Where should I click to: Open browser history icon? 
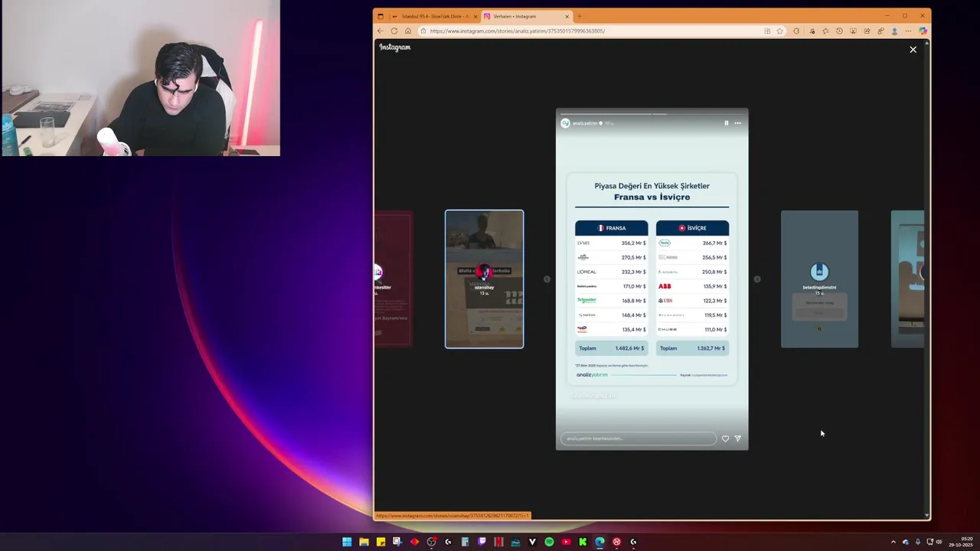(x=839, y=31)
